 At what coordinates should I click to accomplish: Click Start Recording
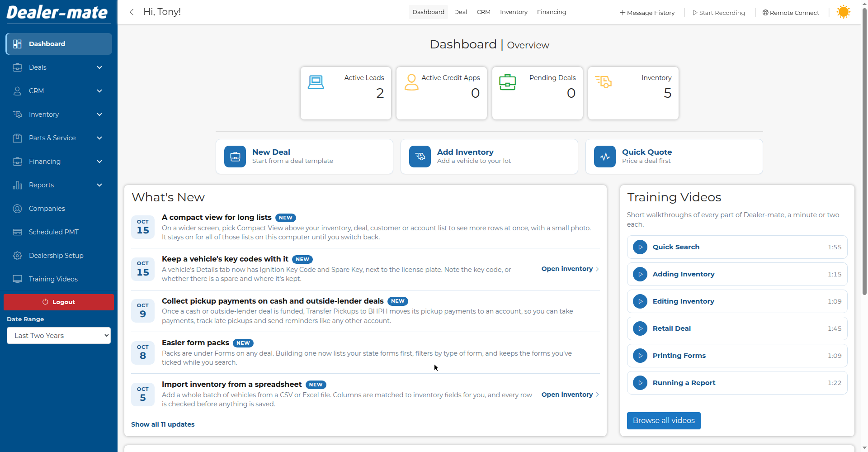click(x=719, y=13)
